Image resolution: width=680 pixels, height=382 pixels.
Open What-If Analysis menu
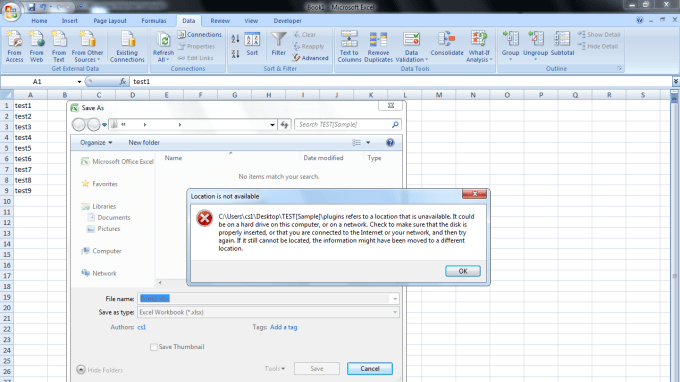tap(479, 46)
